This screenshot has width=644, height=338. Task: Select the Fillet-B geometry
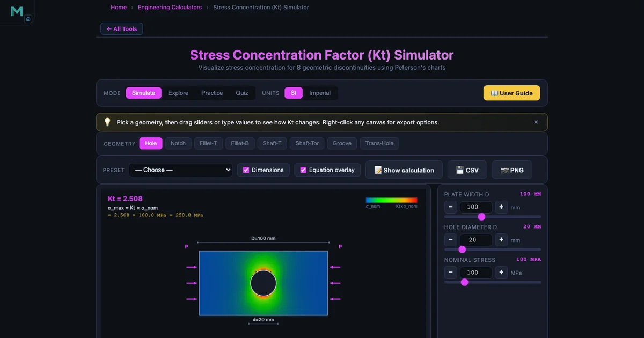(x=240, y=143)
